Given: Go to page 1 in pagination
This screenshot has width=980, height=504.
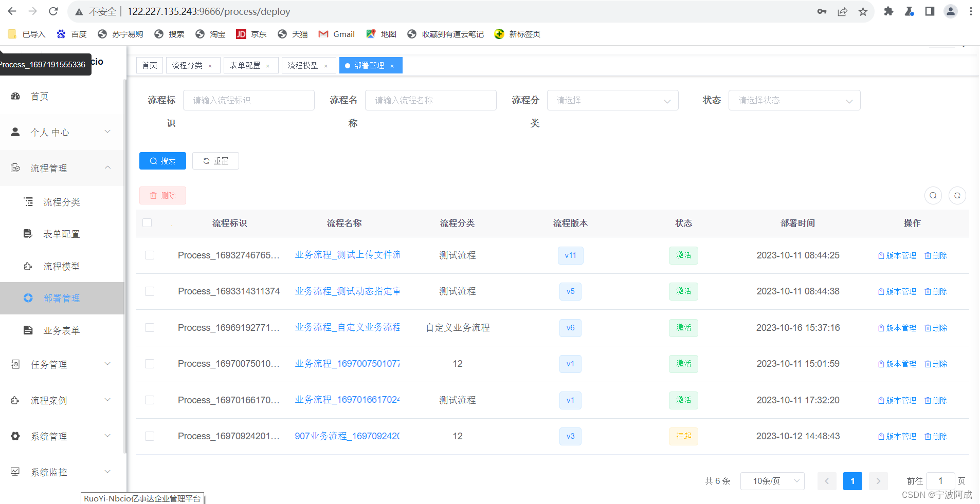Looking at the screenshot, I should pyautogui.click(x=852, y=481).
